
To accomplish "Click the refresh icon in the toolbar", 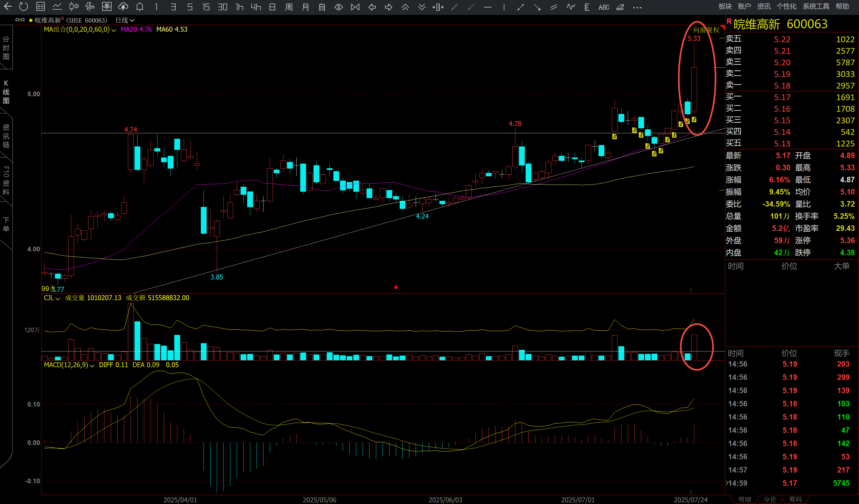I will (23, 6).
